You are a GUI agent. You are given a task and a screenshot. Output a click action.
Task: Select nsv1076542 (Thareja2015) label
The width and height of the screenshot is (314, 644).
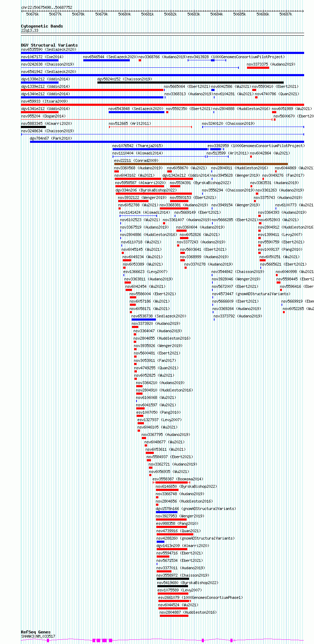pyautogui.click(x=138, y=146)
